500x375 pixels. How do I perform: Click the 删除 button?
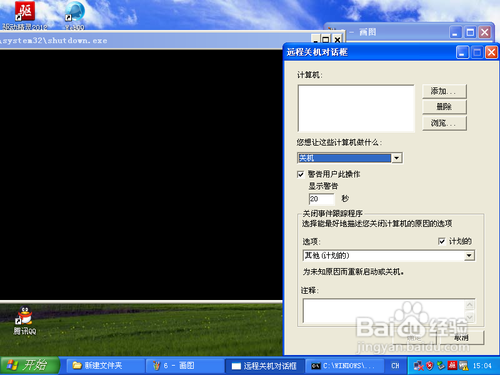pyautogui.click(x=444, y=107)
